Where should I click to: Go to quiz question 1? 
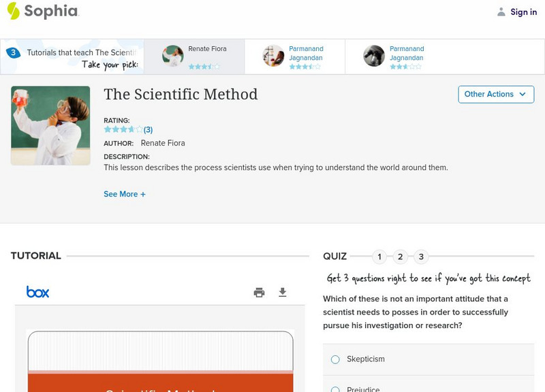pyautogui.click(x=379, y=257)
